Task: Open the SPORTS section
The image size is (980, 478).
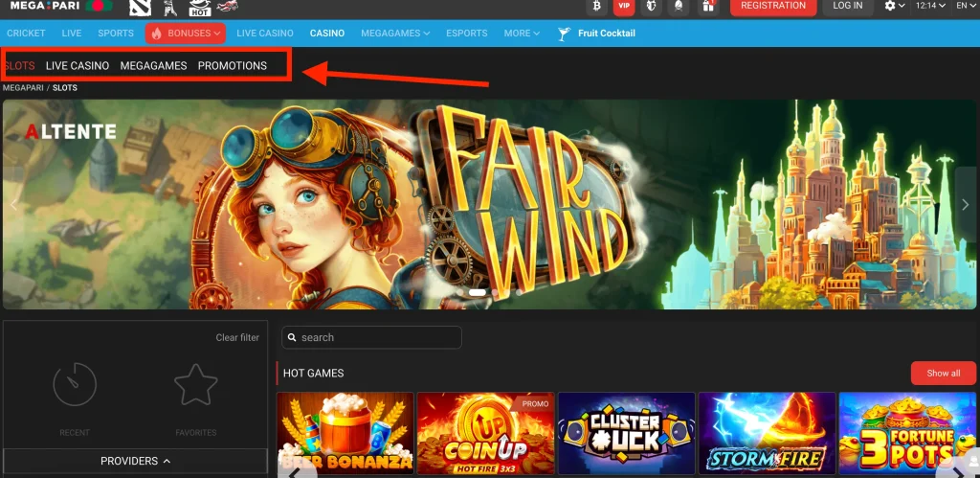Action: tap(116, 34)
